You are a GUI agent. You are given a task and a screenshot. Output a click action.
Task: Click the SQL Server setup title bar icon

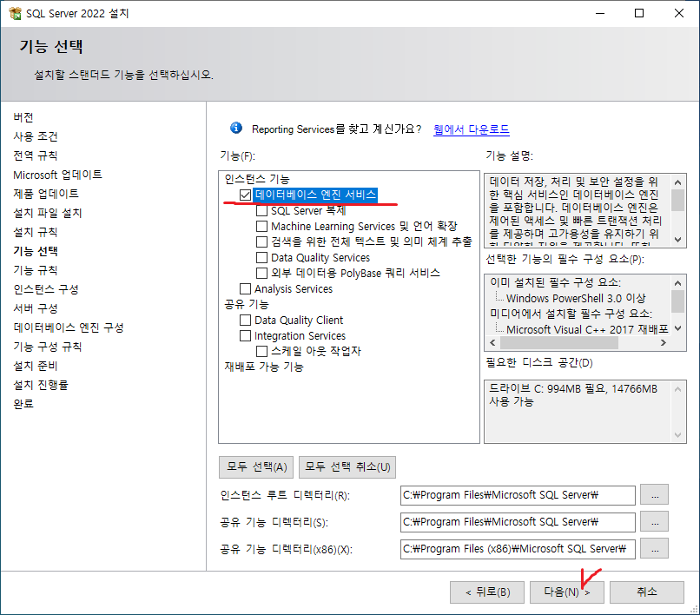point(15,13)
